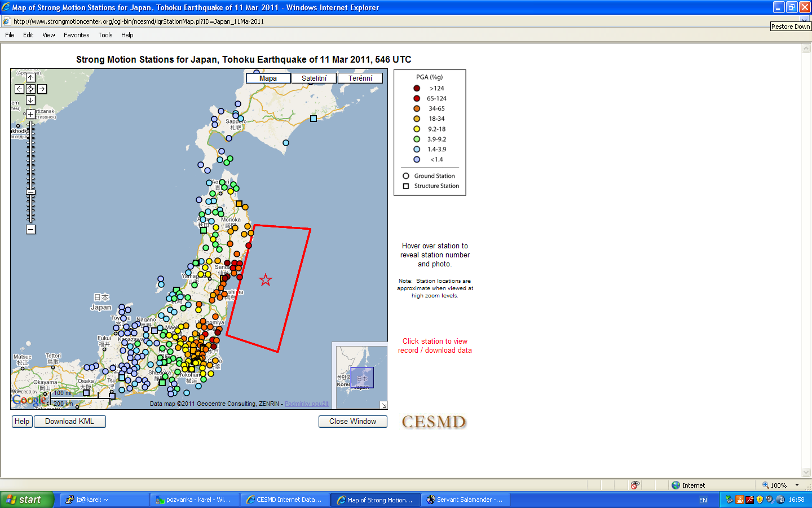
Task: Click the dark red >124 legend swatch
Action: (x=417, y=88)
